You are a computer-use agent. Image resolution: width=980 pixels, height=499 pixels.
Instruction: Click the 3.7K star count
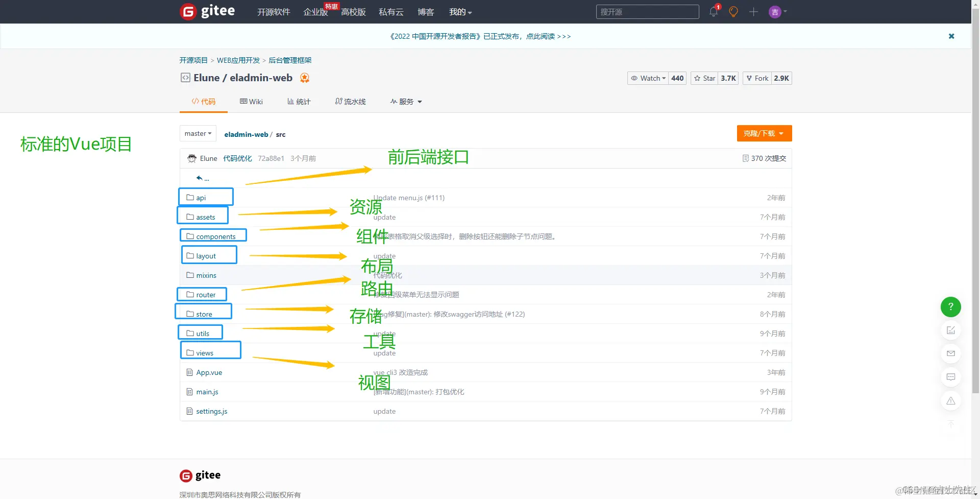click(x=728, y=78)
